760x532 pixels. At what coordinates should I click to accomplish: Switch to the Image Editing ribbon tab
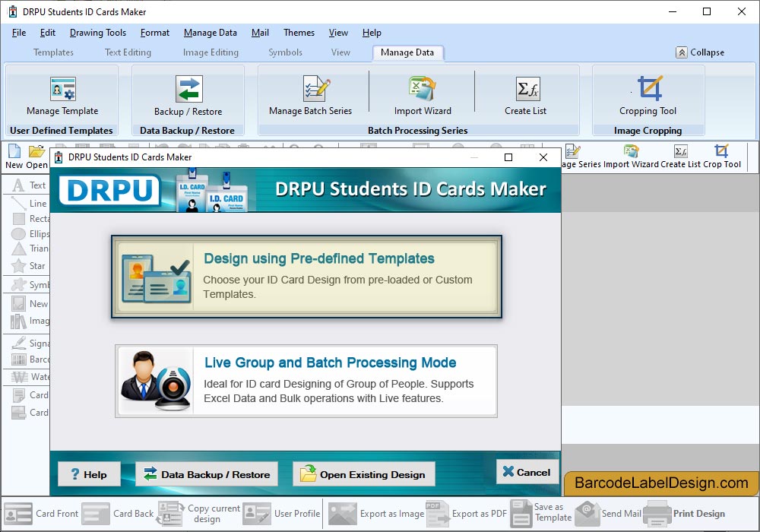coord(211,52)
